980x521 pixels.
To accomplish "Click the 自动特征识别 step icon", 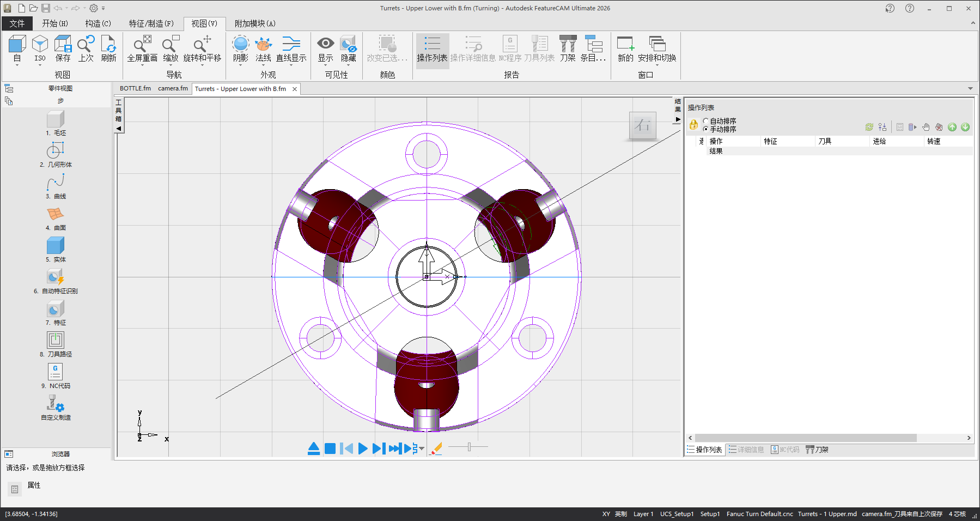I will [x=55, y=277].
